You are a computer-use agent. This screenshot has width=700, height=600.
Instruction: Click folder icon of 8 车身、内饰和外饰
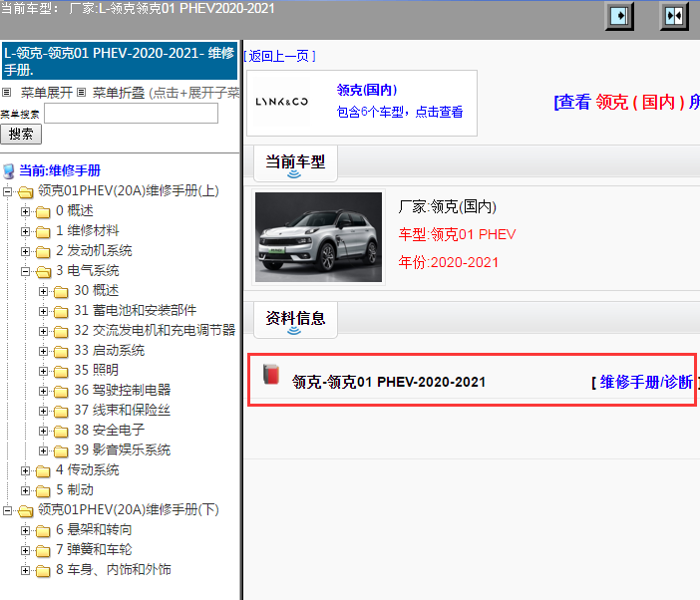click(43, 570)
